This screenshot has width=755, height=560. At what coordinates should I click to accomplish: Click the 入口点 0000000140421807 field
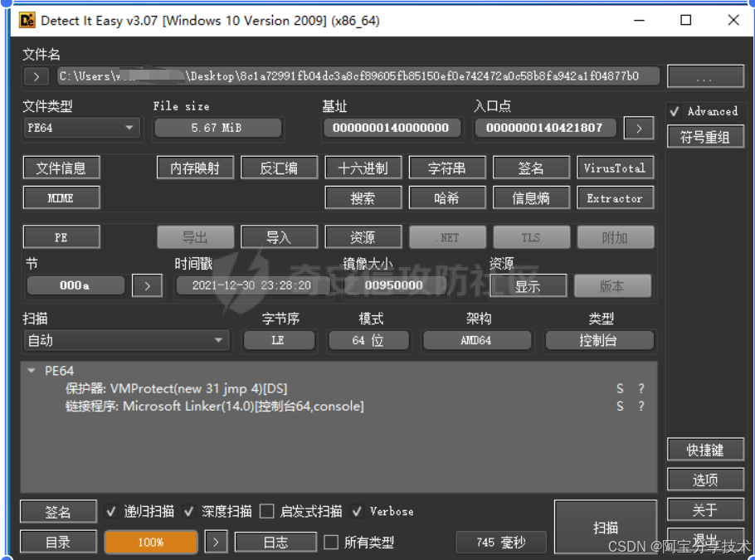click(x=544, y=128)
